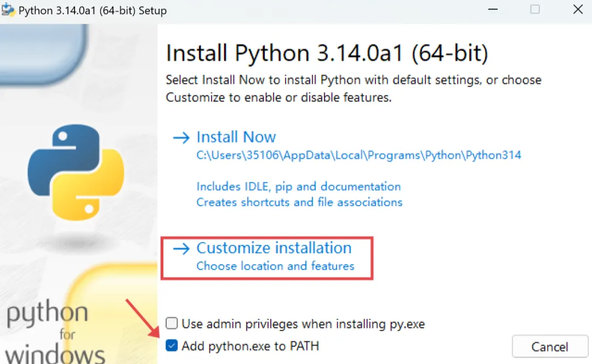Click the "Add python.exe to PATH" label text

(x=250, y=346)
